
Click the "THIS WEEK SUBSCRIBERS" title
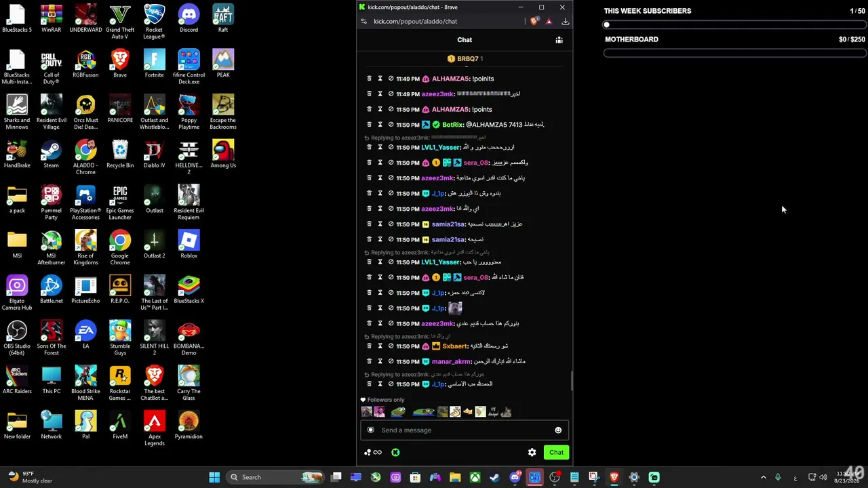coord(648,11)
